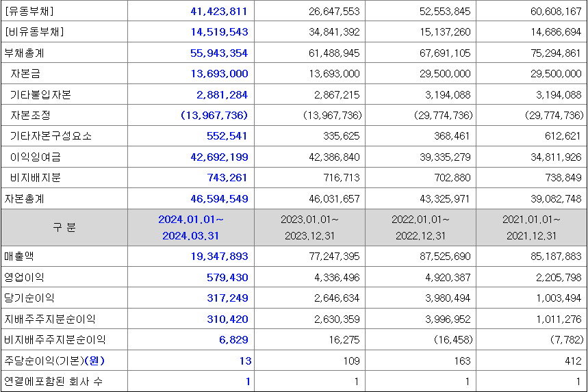Click the value 552,541
This screenshot has width=588, height=392.
click(227, 135)
